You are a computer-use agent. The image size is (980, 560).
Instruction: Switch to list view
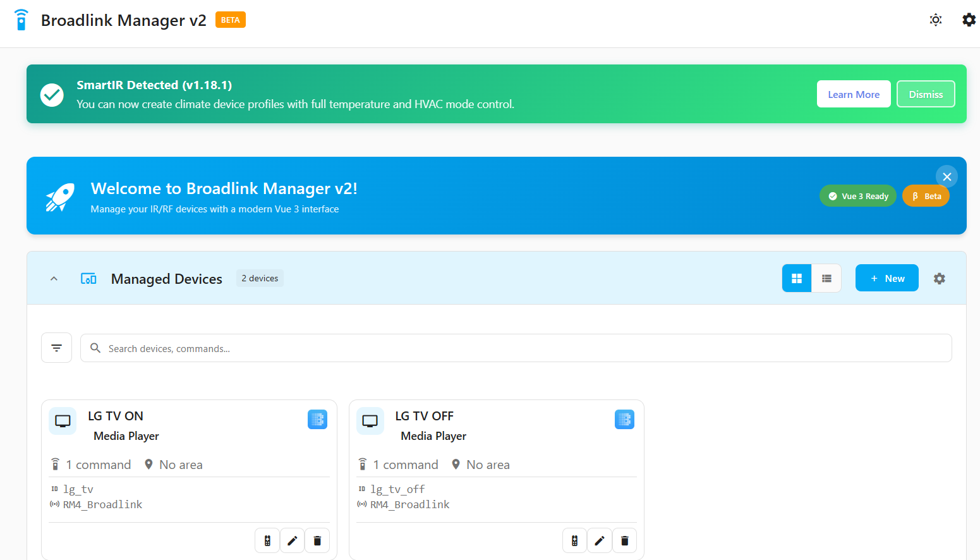pyautogui.click(x=826, y=279)
